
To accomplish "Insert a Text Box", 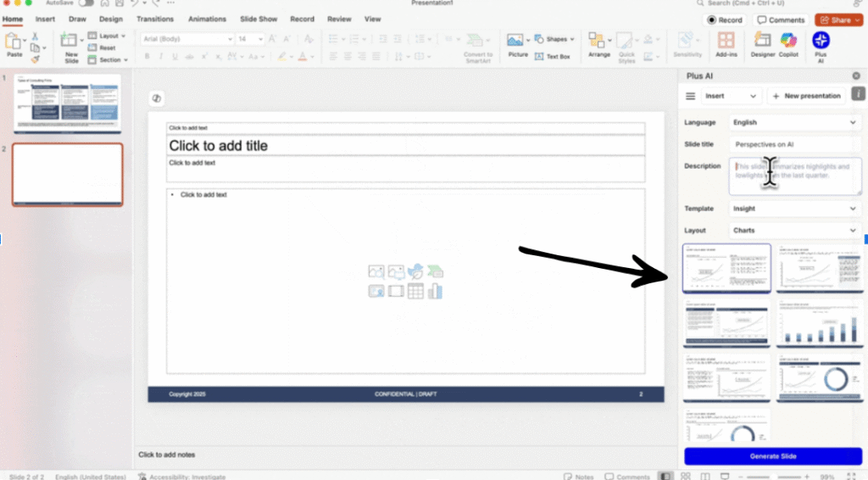I will coord(553,57).
